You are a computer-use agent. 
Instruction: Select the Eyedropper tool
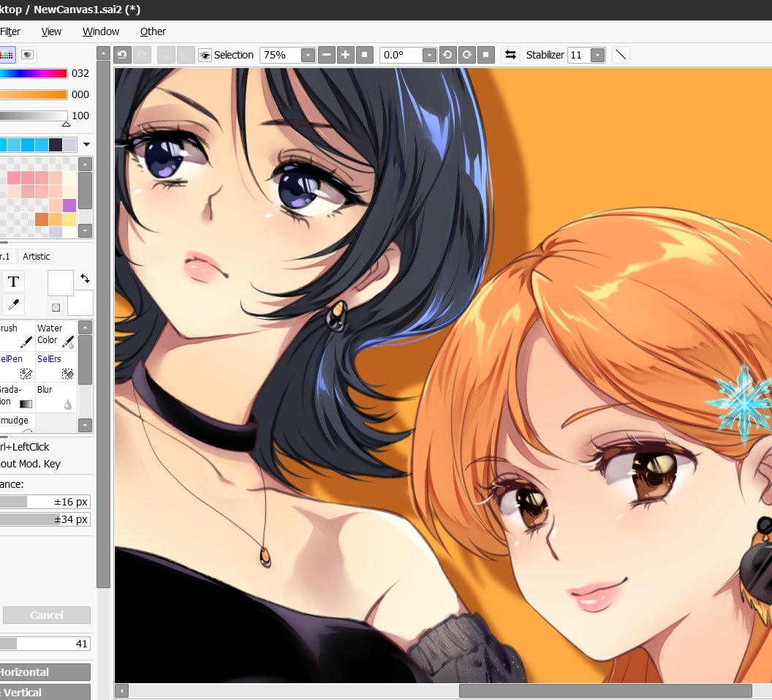(13, 304)
